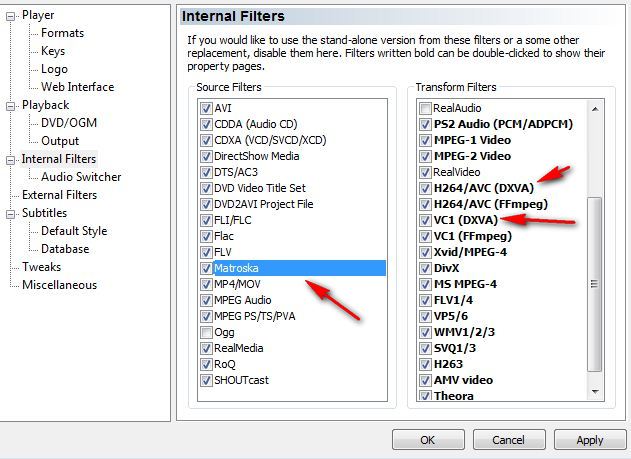Toggle the CDXA (VCD/SVCD/XCD) checkbox
This screenshot has width=631, height=459.
[x=206, y=140]
